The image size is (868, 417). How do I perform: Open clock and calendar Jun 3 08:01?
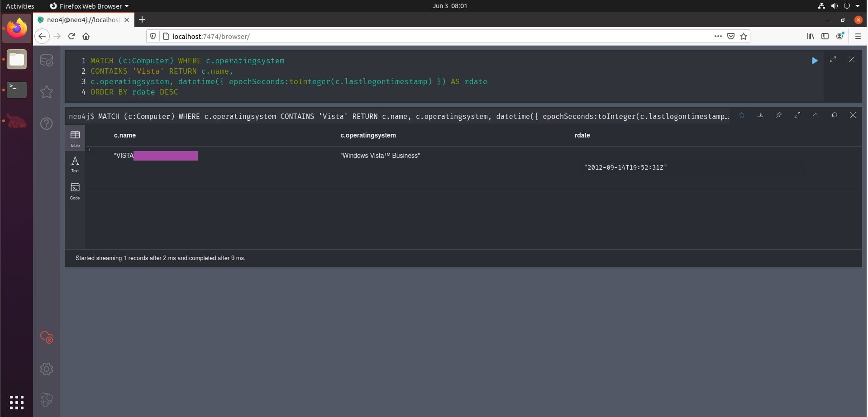(x=450, y=6)
